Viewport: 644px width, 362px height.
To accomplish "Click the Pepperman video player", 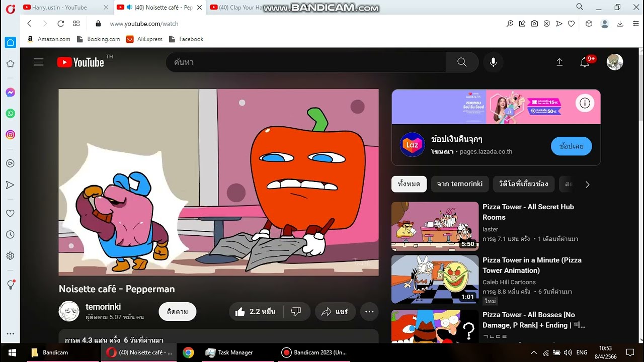I will coord(218,183).
